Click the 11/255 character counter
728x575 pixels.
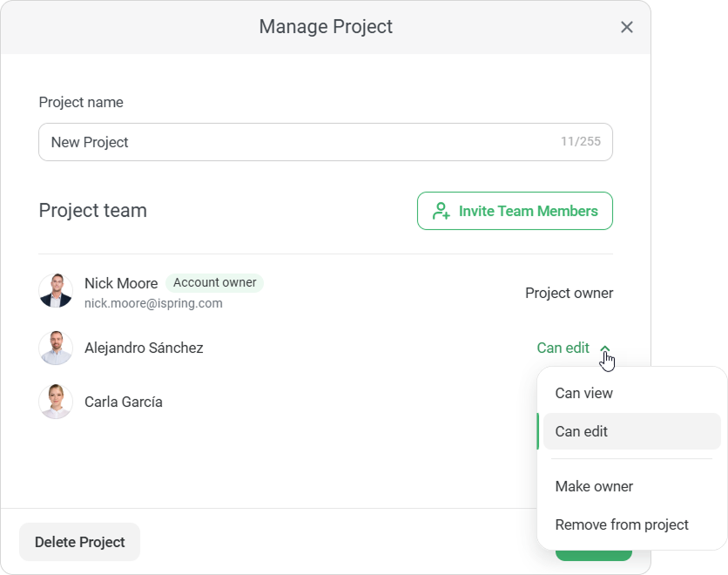[580, 141]
